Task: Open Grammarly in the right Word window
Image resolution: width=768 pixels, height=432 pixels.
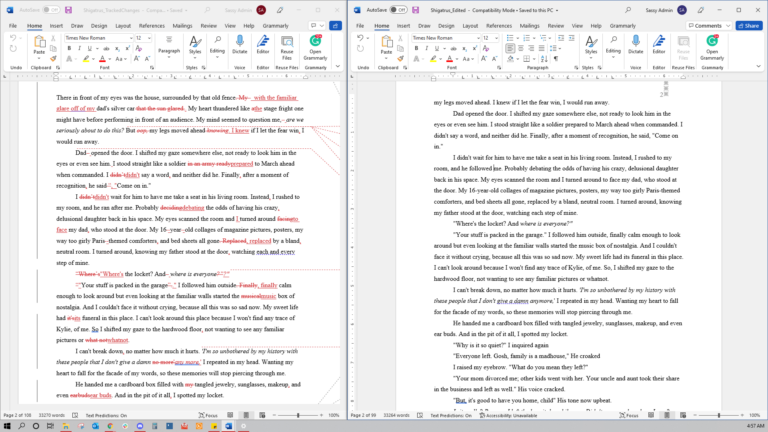Action: click(712, 48)
